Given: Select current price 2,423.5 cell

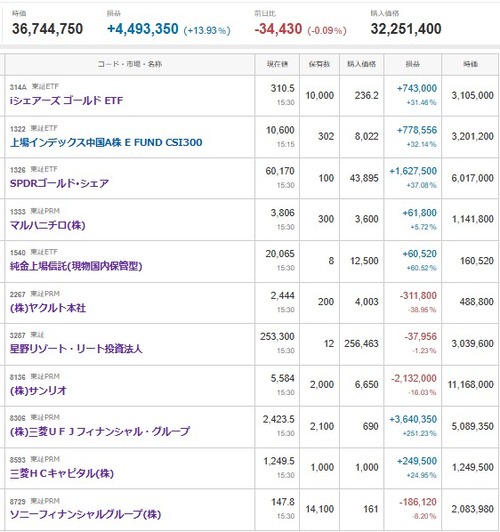Looking at the screenshot, I should (x=278, y=419).
